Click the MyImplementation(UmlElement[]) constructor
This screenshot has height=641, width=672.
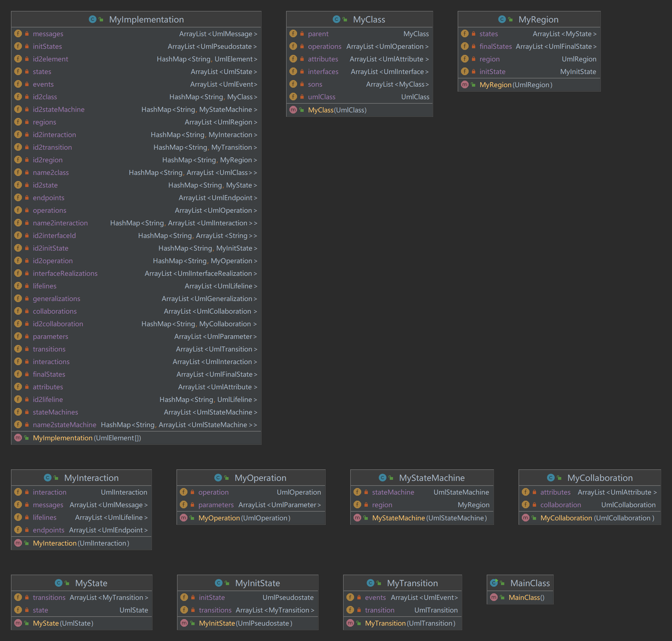(87, 438)
